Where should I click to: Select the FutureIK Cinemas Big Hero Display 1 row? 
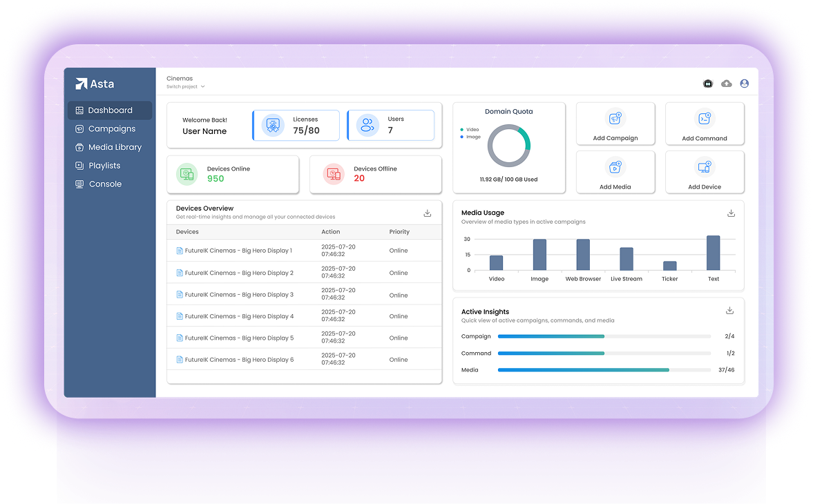[305, 251]
